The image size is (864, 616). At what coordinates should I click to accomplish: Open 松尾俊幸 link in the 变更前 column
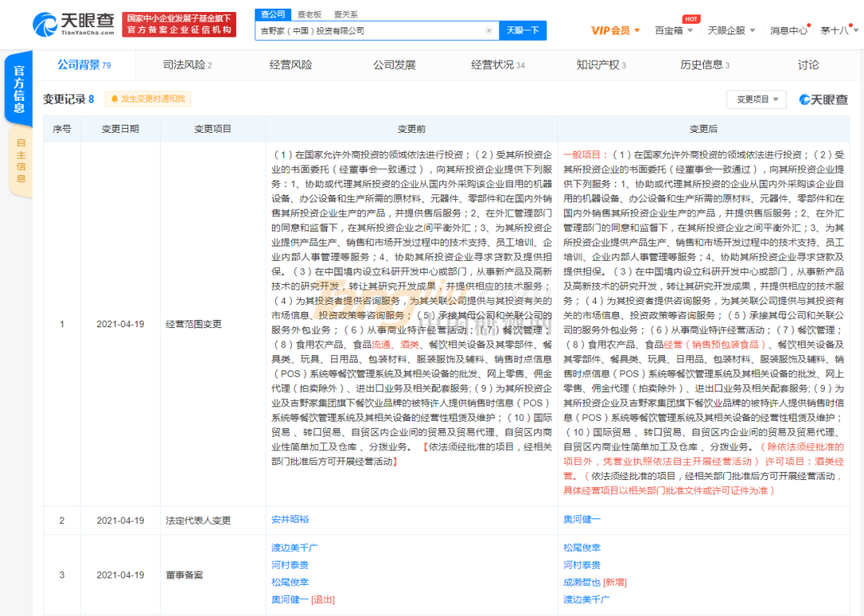[290, 582]
